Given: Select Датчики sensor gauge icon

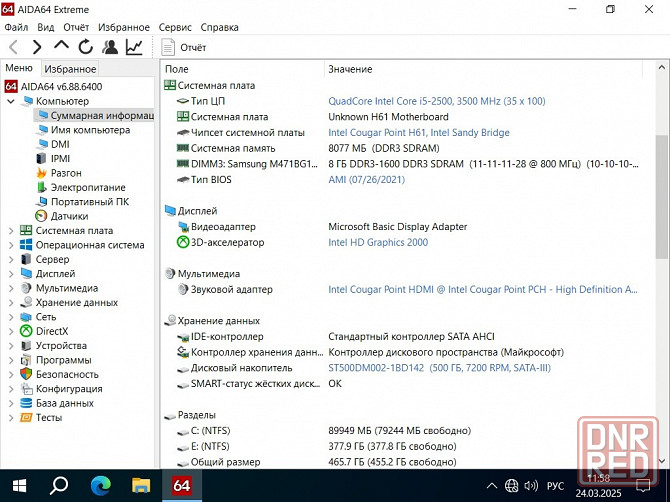Looking at the screenshot, I should coord(41,216).
